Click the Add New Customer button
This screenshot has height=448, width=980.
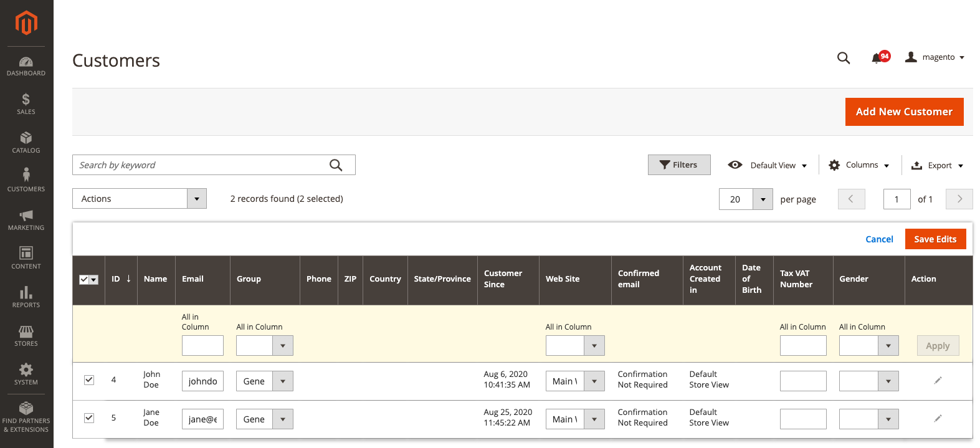click(x=904, y=112)
